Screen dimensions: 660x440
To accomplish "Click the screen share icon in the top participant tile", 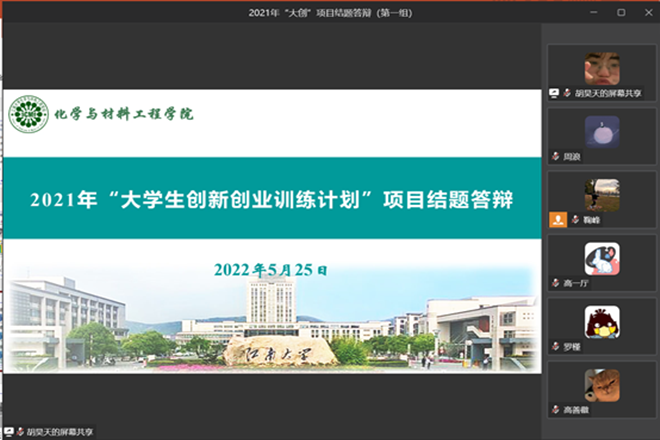I will point(555,93).
